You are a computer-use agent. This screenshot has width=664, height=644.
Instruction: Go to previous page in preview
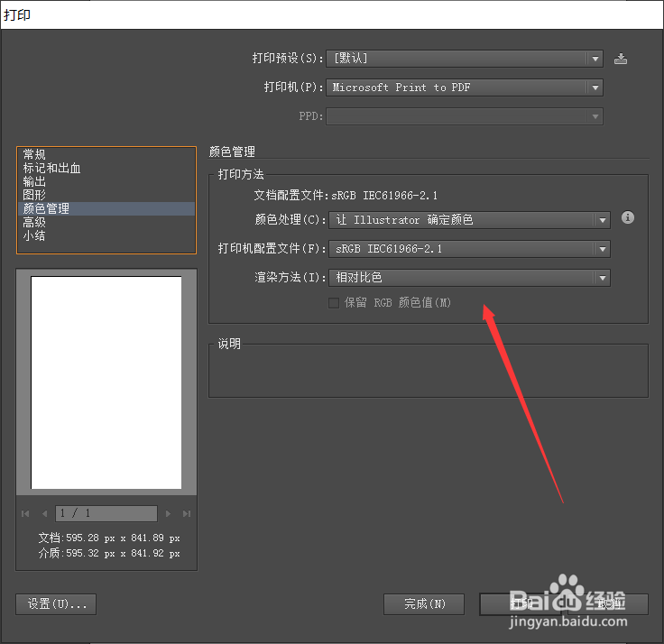point(44,513)
